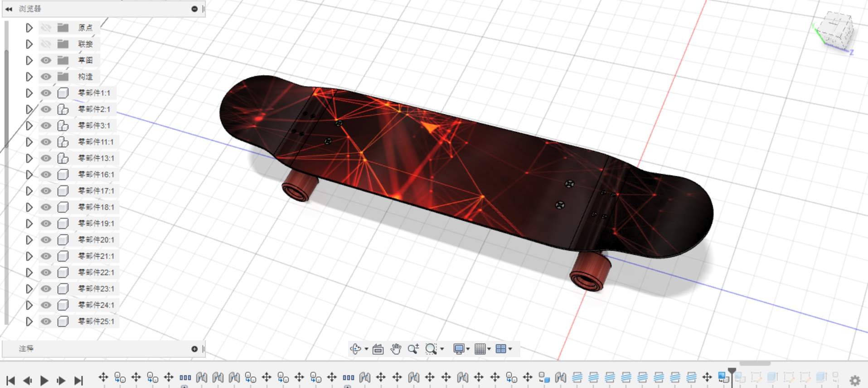Click the minus icon in 浏览器 header
This screenshot has width=868, height=388.
[194, 9]
